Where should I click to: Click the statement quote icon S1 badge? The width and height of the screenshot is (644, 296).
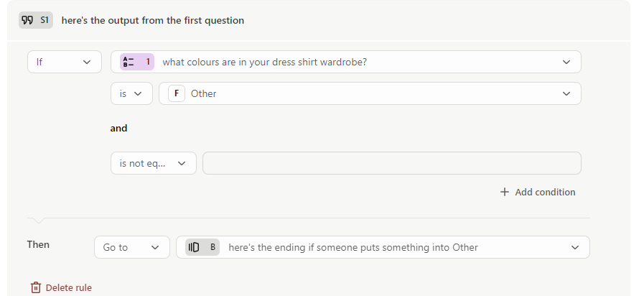[x=36, y=20]
